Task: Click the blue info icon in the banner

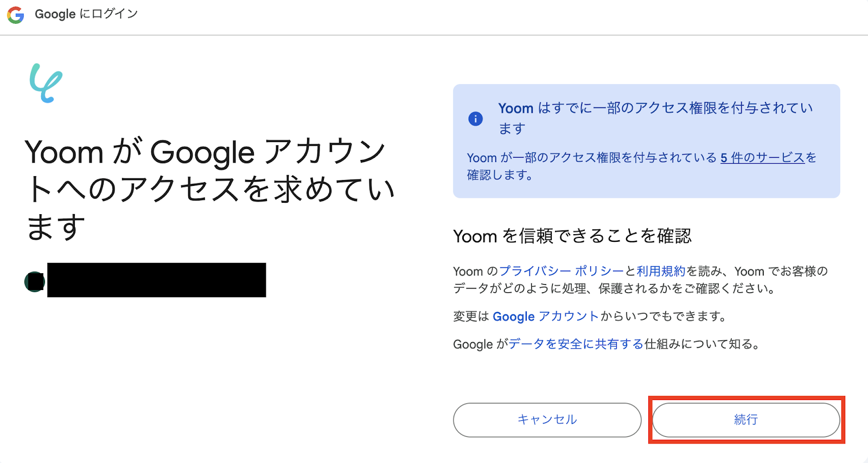Action: tap(475, 119)
